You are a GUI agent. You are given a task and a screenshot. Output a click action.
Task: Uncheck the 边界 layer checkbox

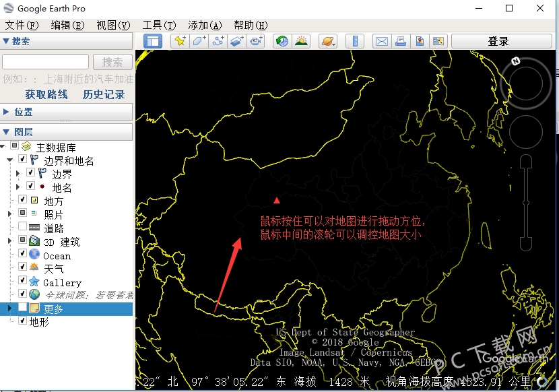pos(31,172)
